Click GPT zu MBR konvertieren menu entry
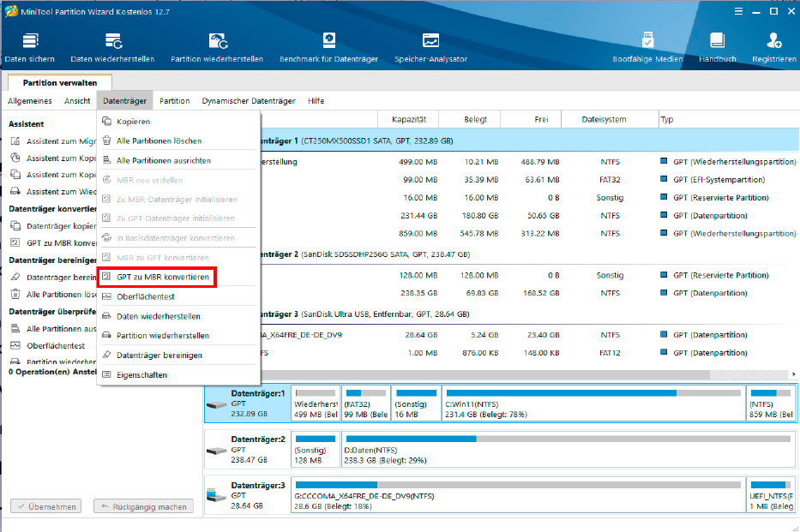800x532 pixels. pyautogui.click(x=157, y=277)
